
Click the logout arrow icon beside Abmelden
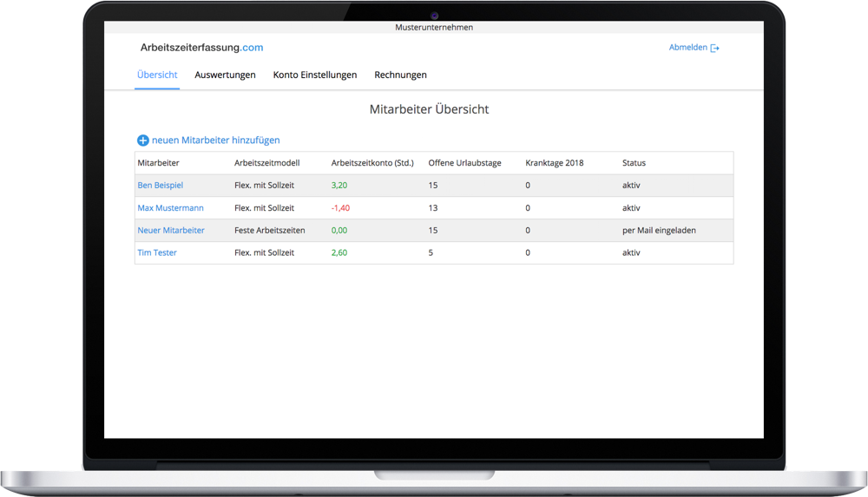(x=714, y=49)
